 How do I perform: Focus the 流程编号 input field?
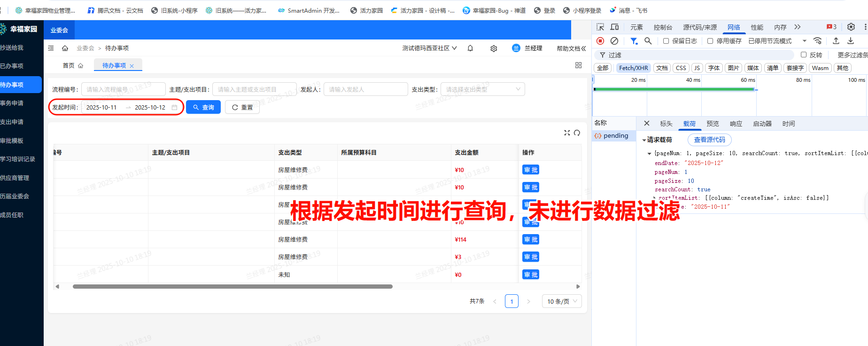click(124, 89)
